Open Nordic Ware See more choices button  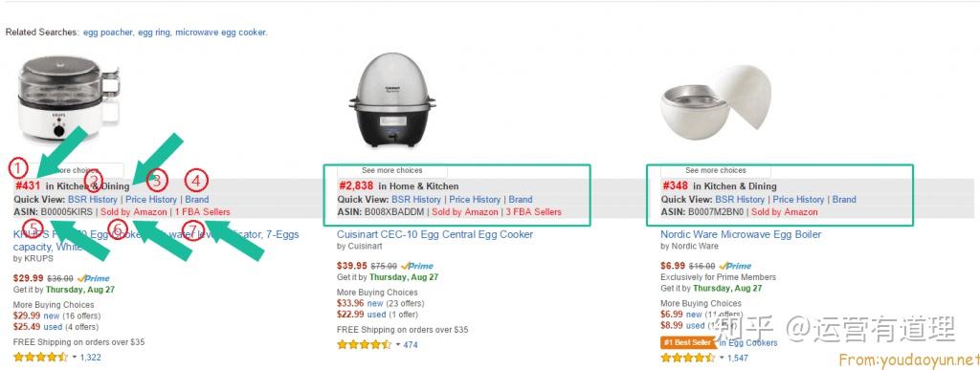coord(716,170)
